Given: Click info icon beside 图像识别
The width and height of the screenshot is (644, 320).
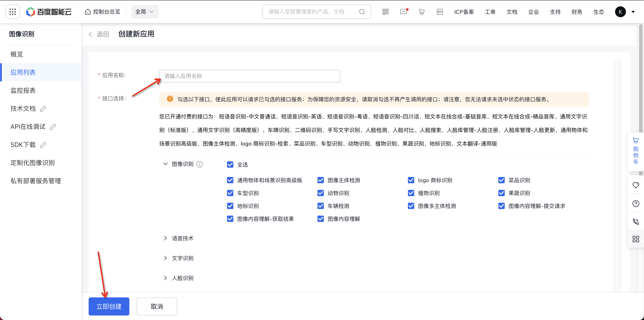Looking at the screenshot, I should click(199, 164).
